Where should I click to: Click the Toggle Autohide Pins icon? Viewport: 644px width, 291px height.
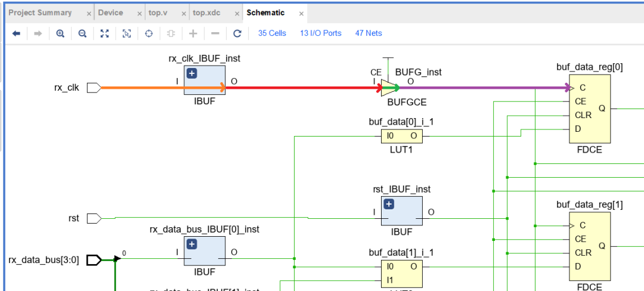[x=171, y=33]
